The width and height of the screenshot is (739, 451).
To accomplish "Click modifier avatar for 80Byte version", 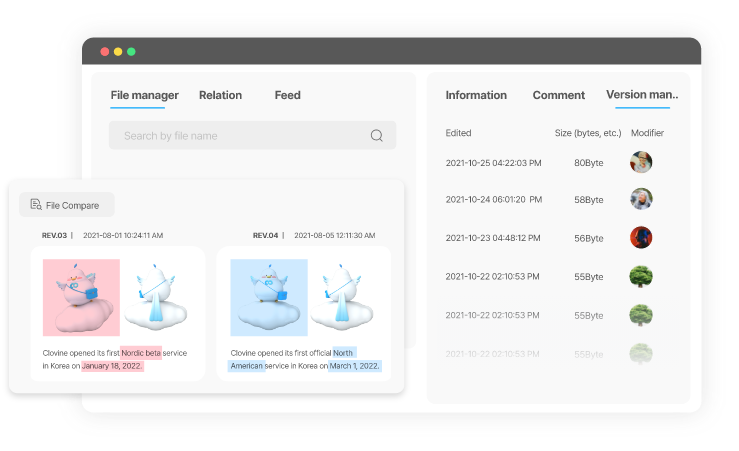I will click(641, 162).
